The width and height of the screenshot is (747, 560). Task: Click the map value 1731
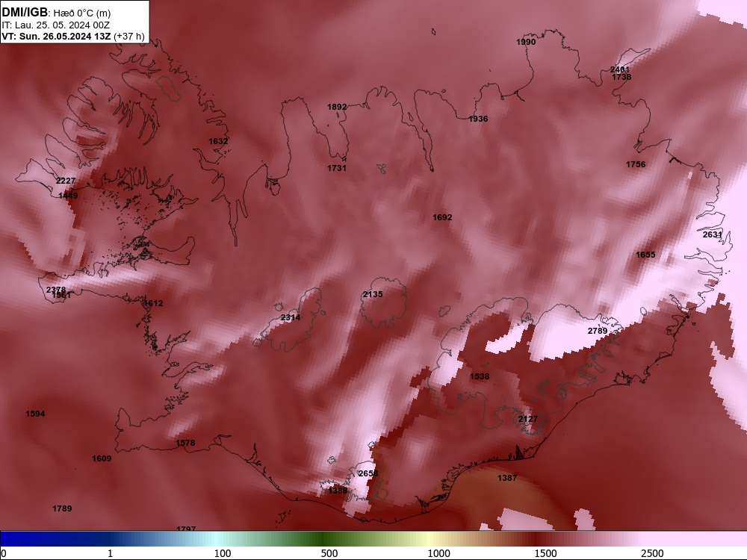coord(337,167)
